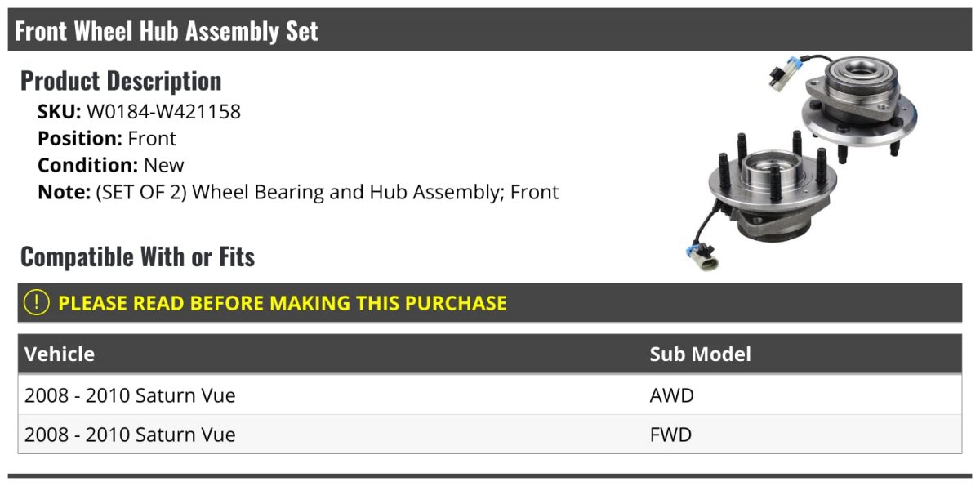Click the Vehicle column header

[60, 354]
